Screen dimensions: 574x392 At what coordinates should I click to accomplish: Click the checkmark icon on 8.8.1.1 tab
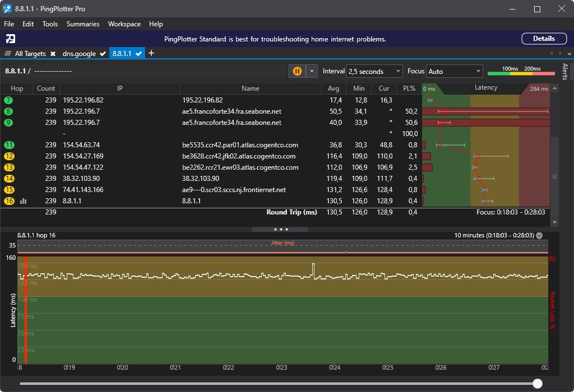click(139, 54)
